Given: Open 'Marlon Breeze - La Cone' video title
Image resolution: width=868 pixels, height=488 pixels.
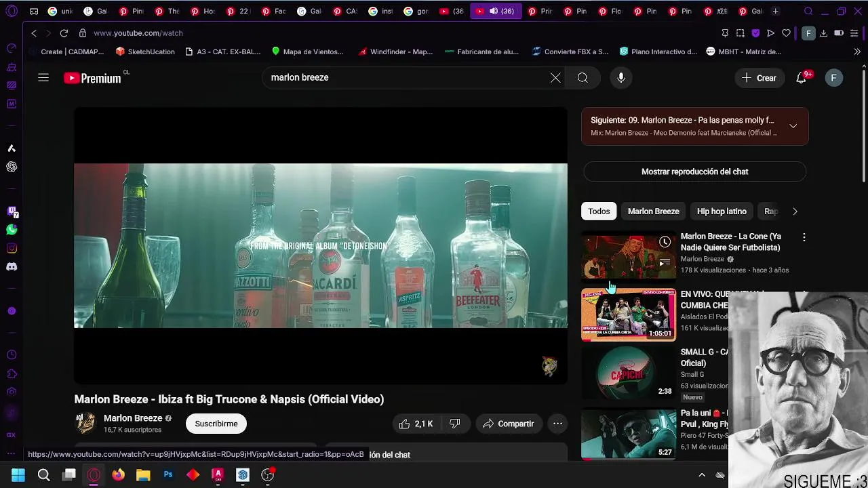Looking at the screenshot, I should tap(730, 242).
